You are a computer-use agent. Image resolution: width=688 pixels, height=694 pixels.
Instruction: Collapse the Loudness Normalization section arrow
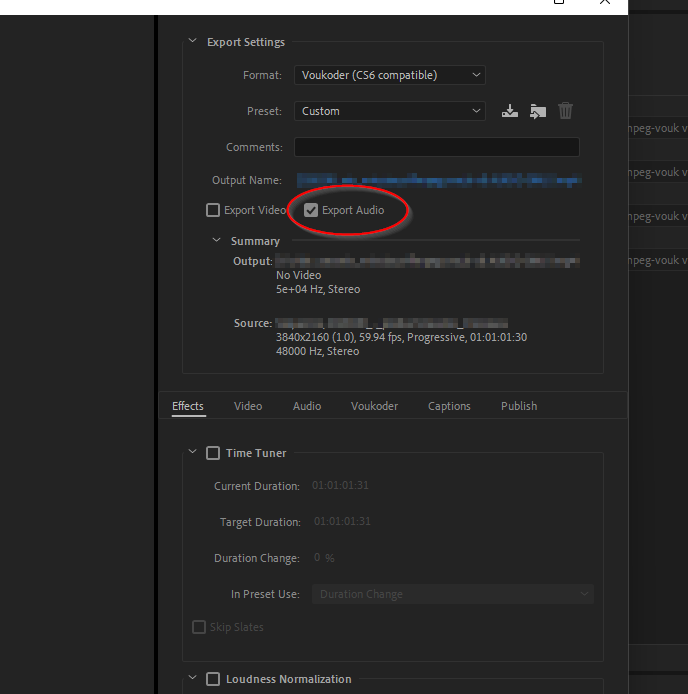point(193,679)
